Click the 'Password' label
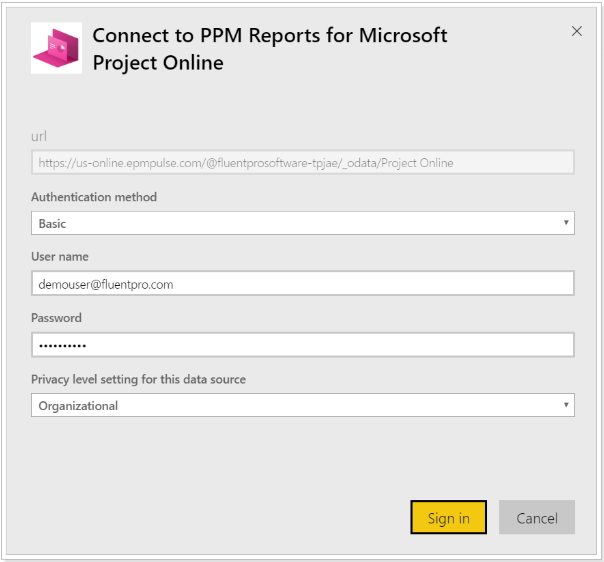Image resolution: width=604 pixels, height=562 pixels. (x=56, y=318)
